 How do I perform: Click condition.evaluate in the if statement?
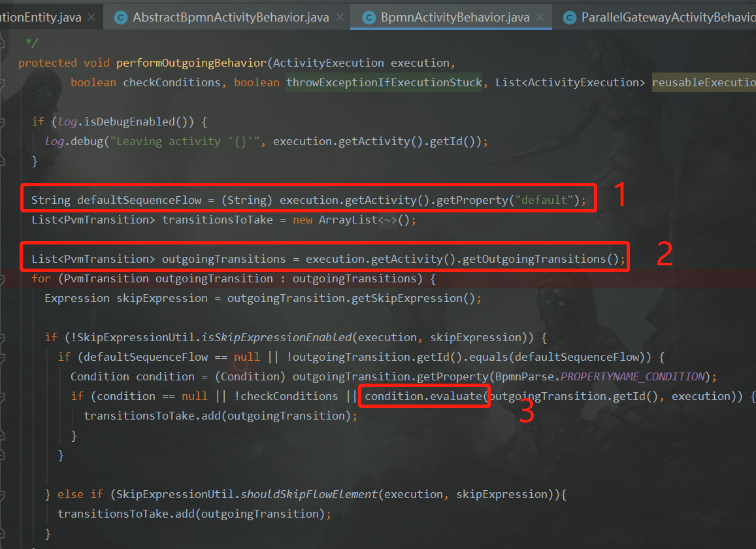[423, 396]
